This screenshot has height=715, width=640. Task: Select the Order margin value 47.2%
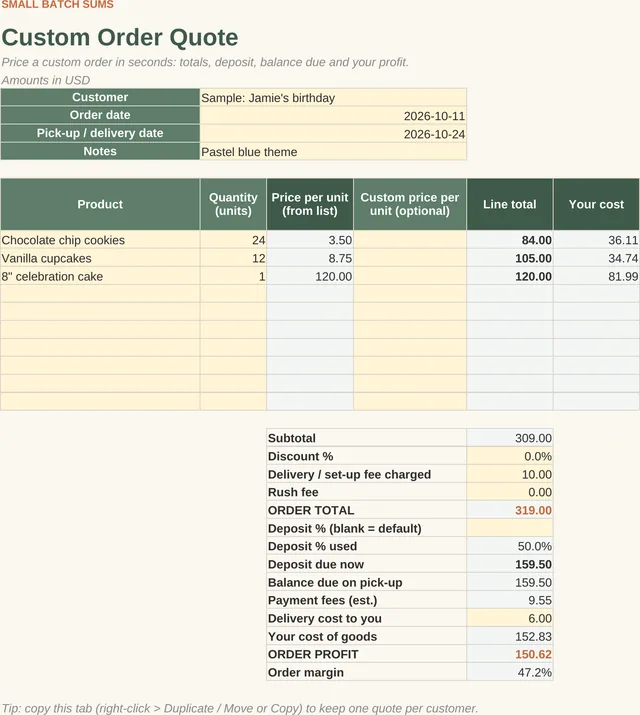pos(510,672)
